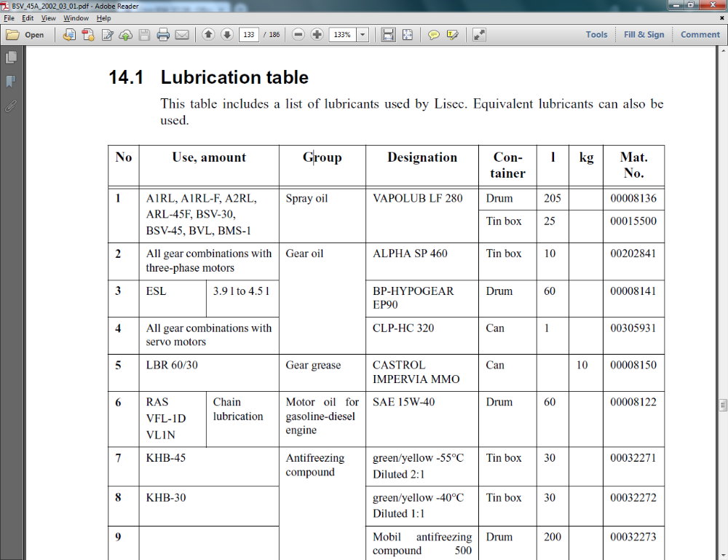The height and width of the screenshot is (560, 728).
Task: Click the 'KHB-45' cell
Action: pos(166,458)
